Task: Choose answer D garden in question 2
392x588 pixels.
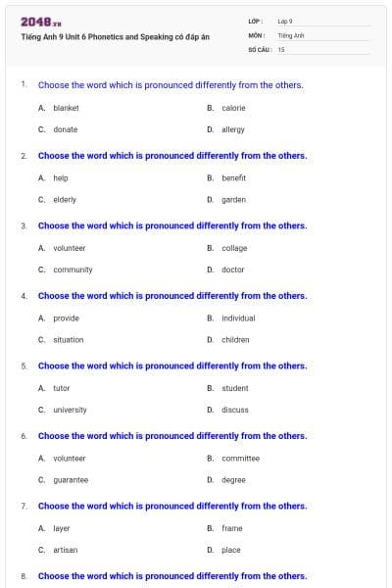Action: coord(226,200)
